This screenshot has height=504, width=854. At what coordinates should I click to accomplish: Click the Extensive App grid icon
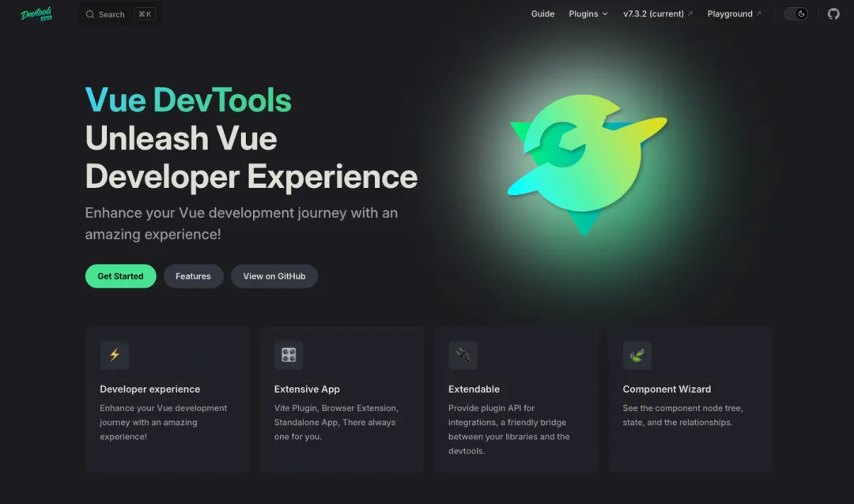[x=289, y=355]
